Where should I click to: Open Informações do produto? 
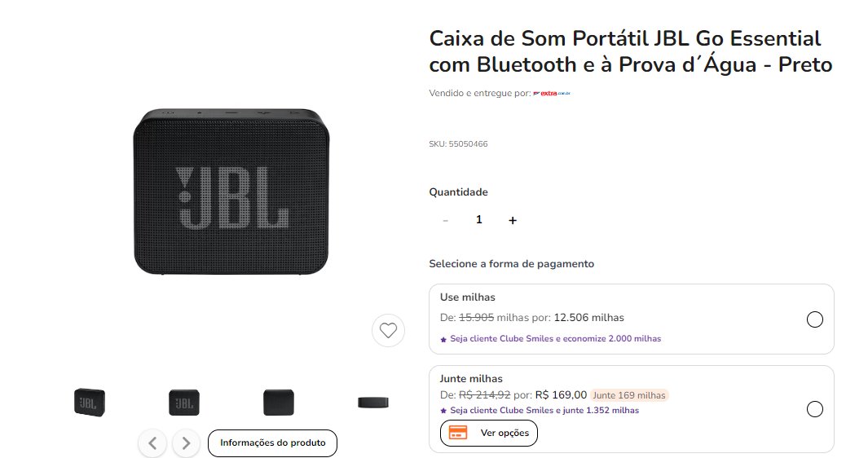272,443
